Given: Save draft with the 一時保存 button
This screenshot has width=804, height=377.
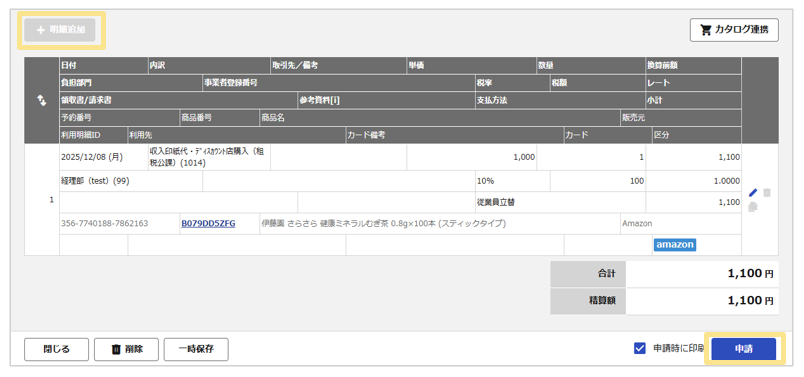Looking at the screenshot, I should coord(196,349).
